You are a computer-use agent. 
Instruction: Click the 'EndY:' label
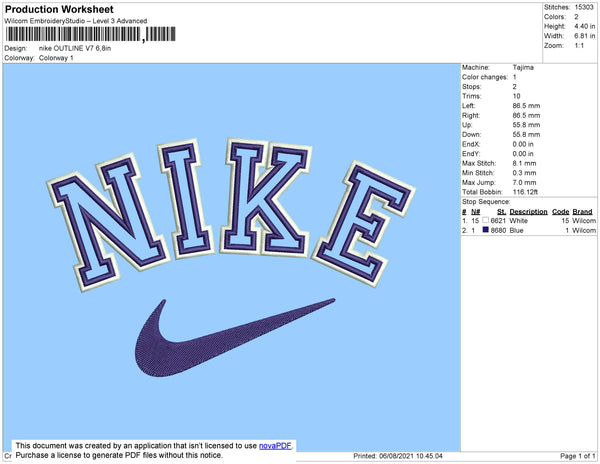[x=471, y=154]
